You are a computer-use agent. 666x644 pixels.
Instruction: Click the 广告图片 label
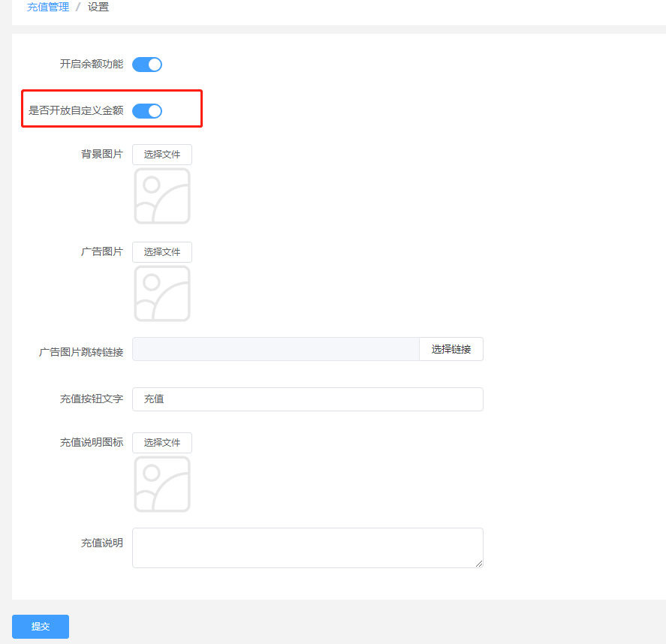point(102,251)
